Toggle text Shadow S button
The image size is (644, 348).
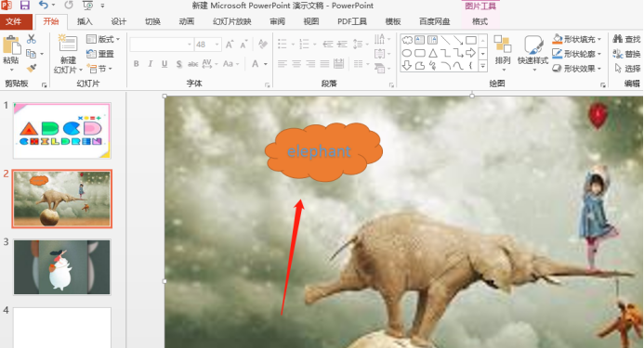[x=178, y=64]
